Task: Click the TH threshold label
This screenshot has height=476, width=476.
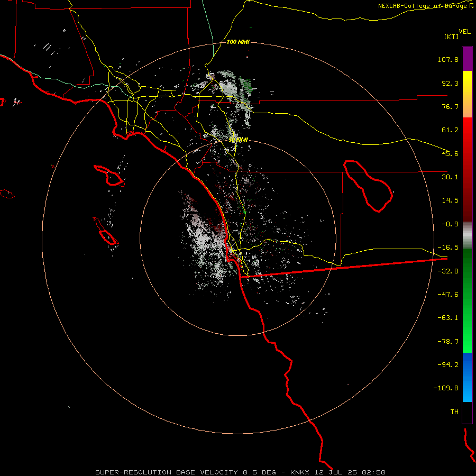Action: [454, 412]
